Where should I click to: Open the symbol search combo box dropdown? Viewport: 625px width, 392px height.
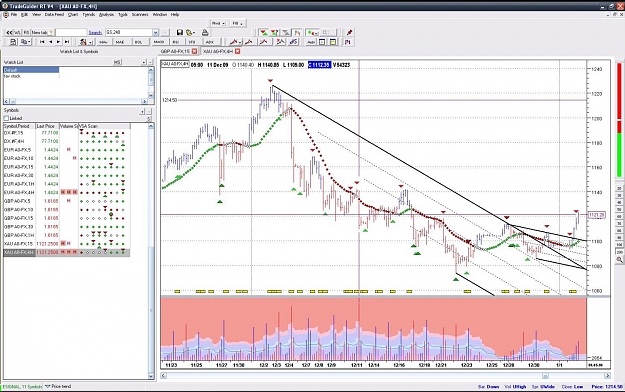point(155,32)
